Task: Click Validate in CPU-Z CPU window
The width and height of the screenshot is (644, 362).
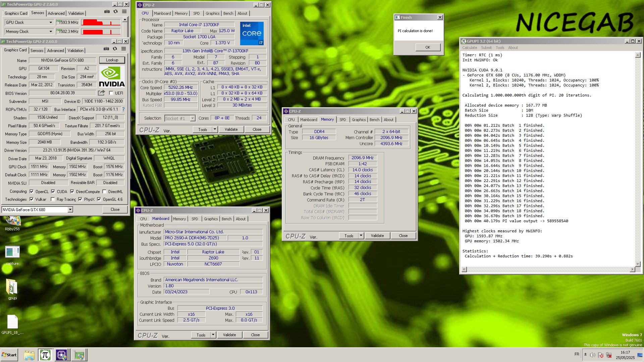Action: (x=231, y=129)
